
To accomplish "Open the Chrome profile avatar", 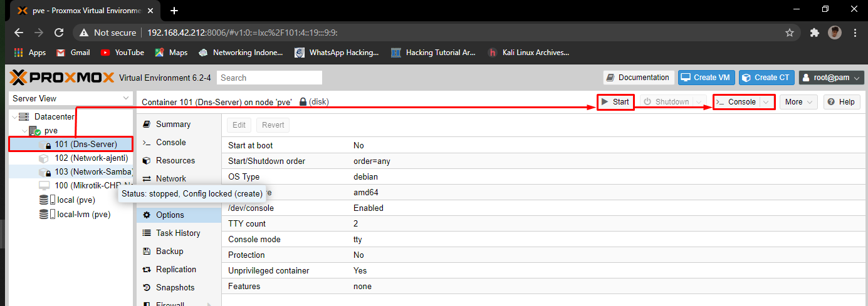I will (x=834, y=33).
